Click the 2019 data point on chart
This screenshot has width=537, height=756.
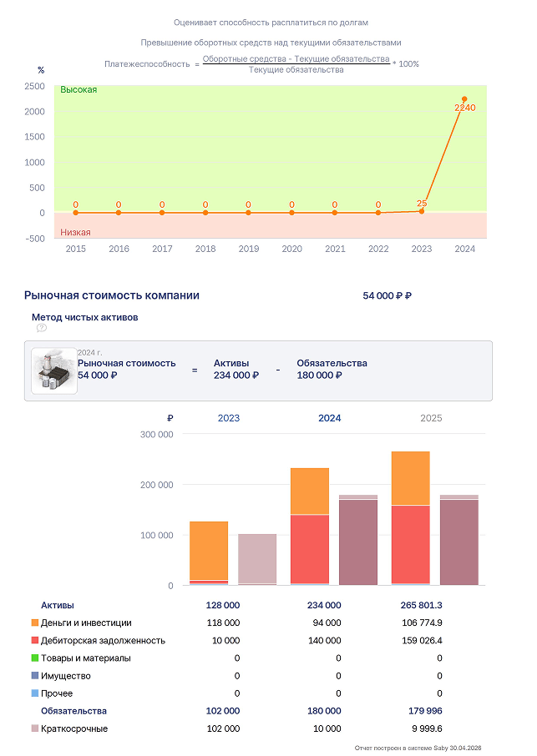point(249,213)
